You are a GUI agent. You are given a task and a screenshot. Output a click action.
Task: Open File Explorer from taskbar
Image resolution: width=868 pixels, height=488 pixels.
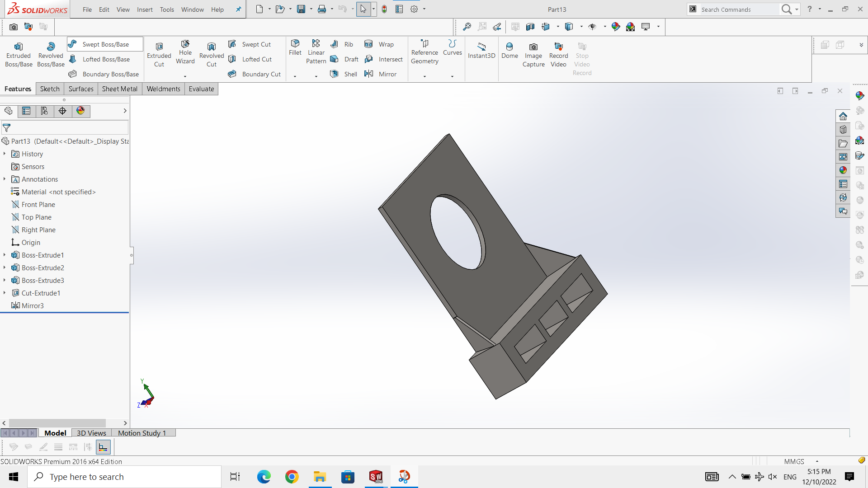coord(320,477)
